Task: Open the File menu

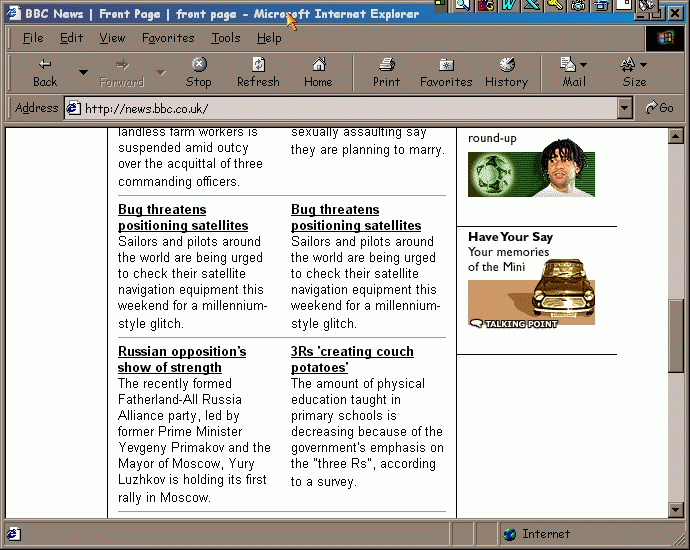Action: (33, 38)
